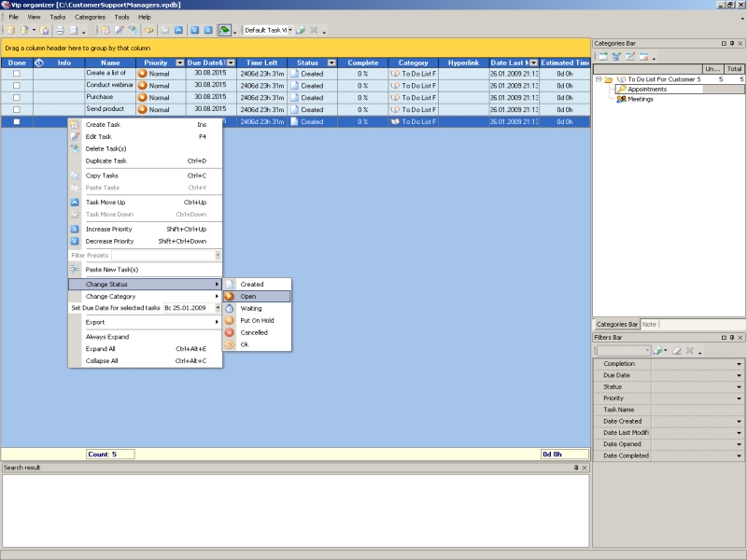
Task: Open the Categories menu in the menu bar
Action: (x=90, y=17)
